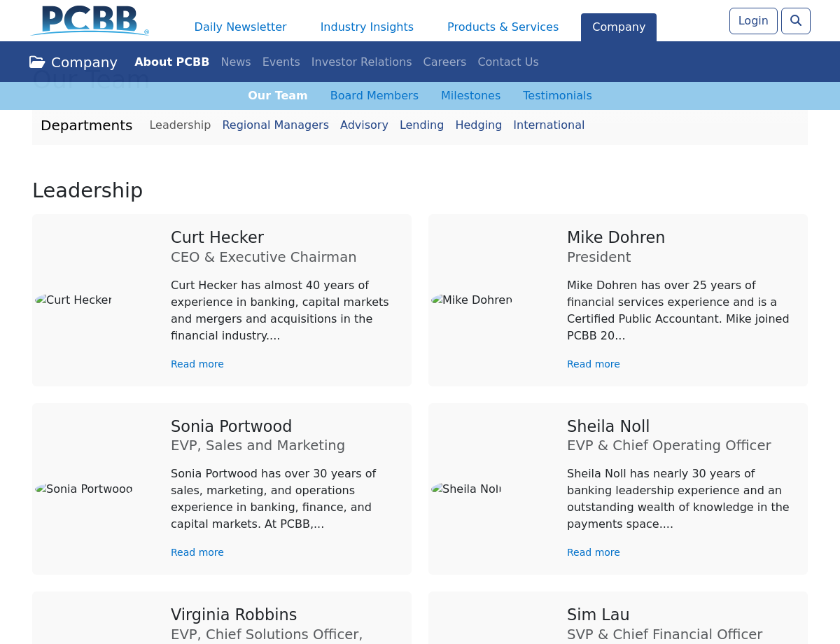Read more about Curt Hecker
The height and width of the screenshot is (644, 840).
point(197,365)
